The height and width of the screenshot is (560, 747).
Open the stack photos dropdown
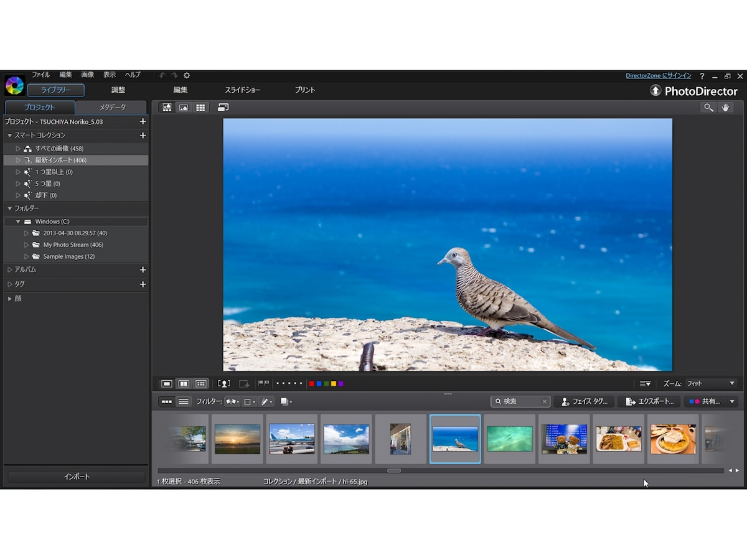click(286, 402)
